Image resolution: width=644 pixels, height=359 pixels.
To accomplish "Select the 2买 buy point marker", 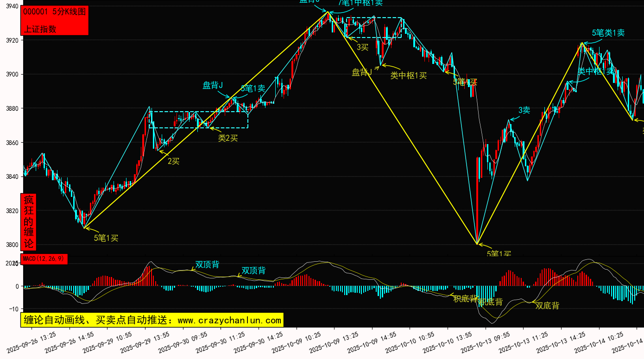I will [173, 161].
